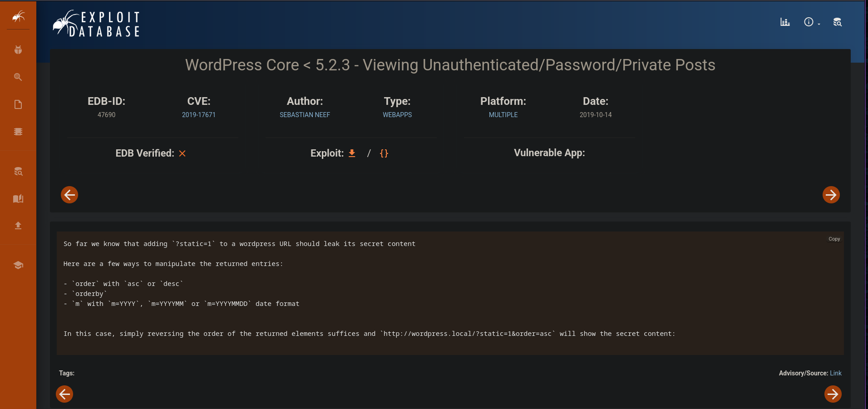Click the `orderby` code line
868x409 pixels.
[x=85, y=294]
